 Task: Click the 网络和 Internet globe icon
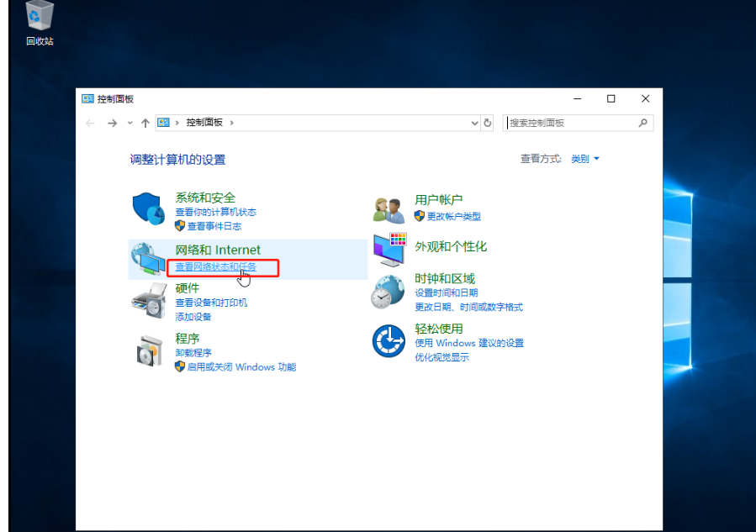tap(148, 259)
